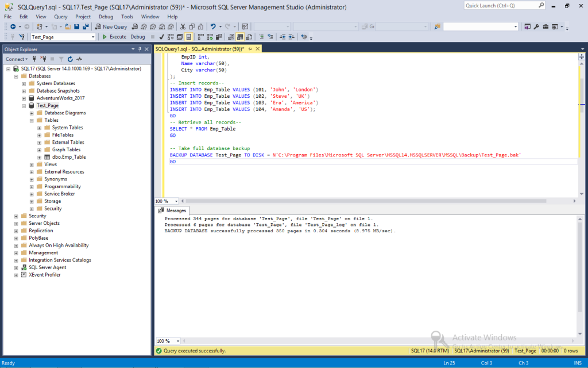The width and height of the screenshot is (588, 368).
Task: Open the Connect dropdown in Object Explorer
Action: tap(17, 59)
